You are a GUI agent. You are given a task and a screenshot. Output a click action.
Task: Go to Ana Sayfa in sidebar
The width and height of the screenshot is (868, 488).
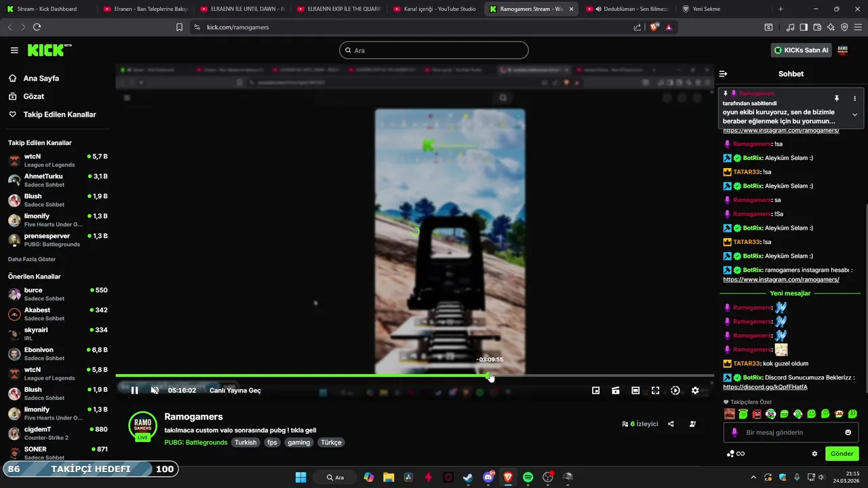[x=41, y=78]
